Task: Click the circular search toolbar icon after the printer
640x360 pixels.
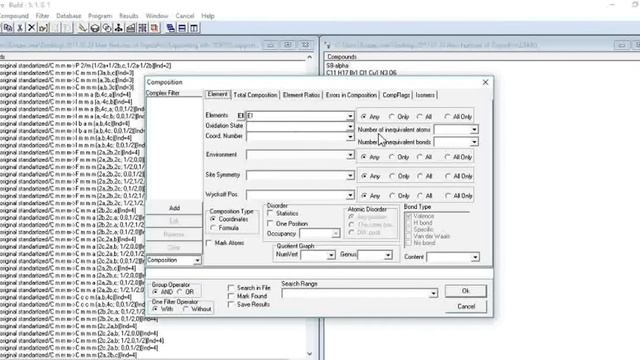Action: click(x=107, y=28)
